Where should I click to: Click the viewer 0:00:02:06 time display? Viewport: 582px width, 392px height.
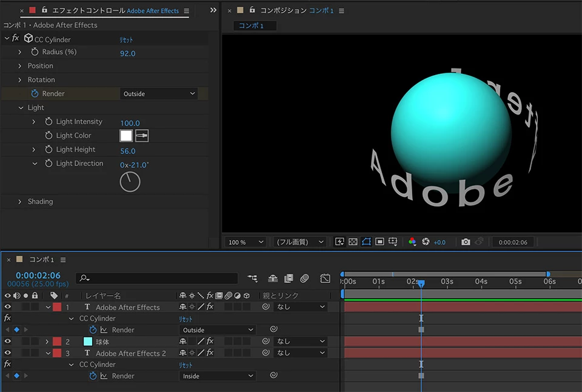pos(513,242)
